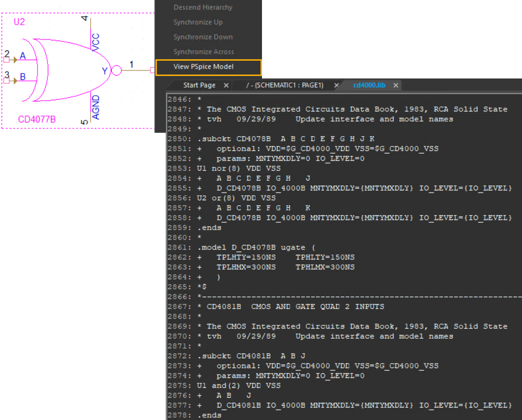The image size is (522, 420).
Task: Open the SCHEMATIC1 : PAGE1 tab
Action: click(285, 85)
